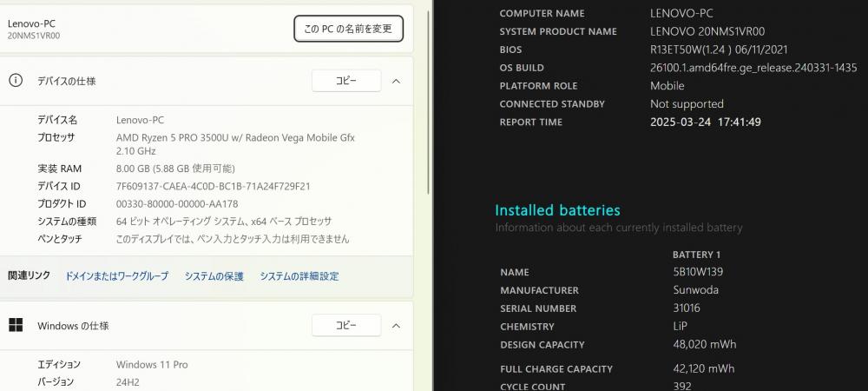Click the cycle count value 392
Viewport: 868px width, 391px height.
(x=682, y=386)
